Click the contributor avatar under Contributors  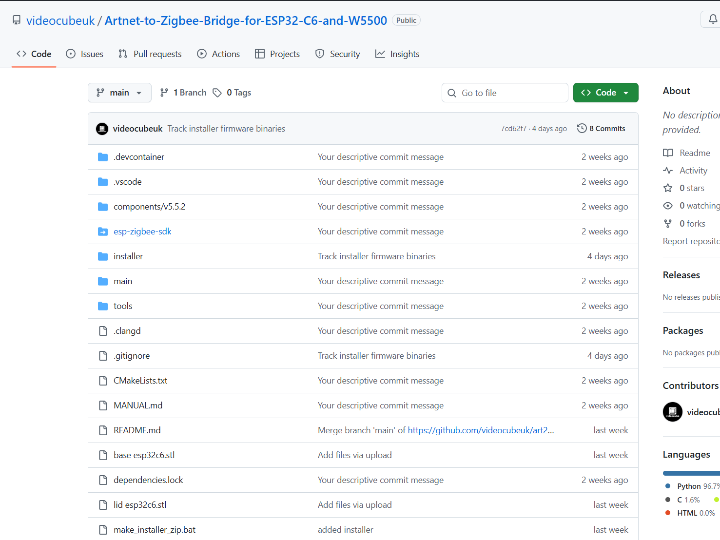click(673, 411)
